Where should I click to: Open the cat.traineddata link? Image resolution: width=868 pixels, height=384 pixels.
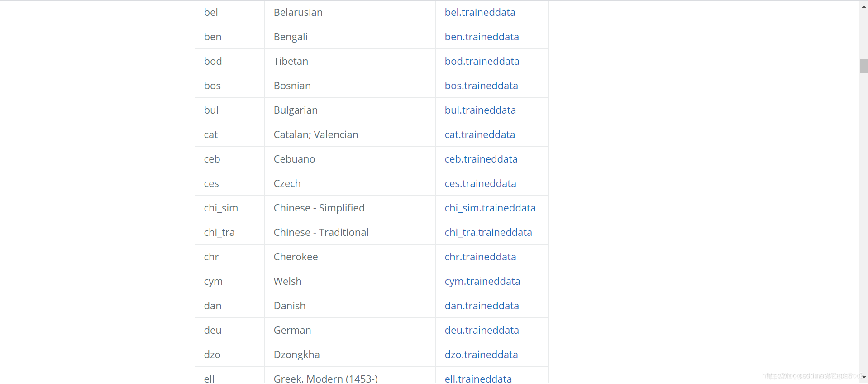tap(480, 134)
